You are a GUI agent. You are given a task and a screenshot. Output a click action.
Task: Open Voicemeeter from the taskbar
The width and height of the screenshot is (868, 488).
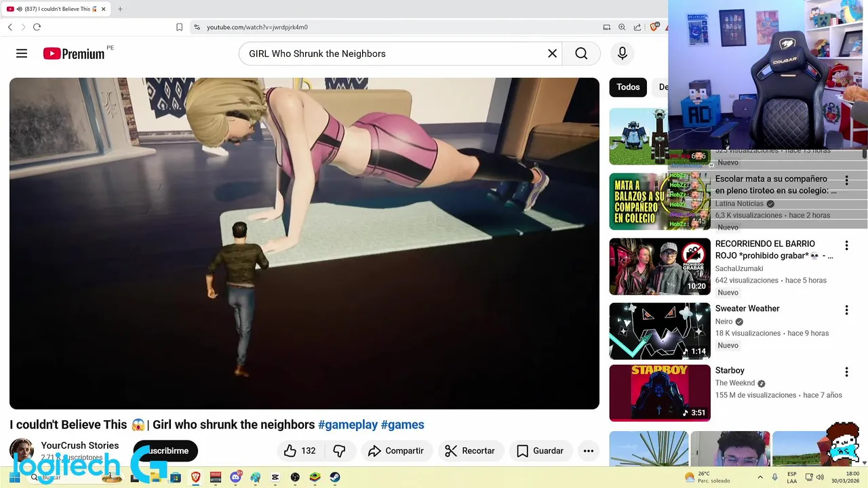tap(216, 477)
